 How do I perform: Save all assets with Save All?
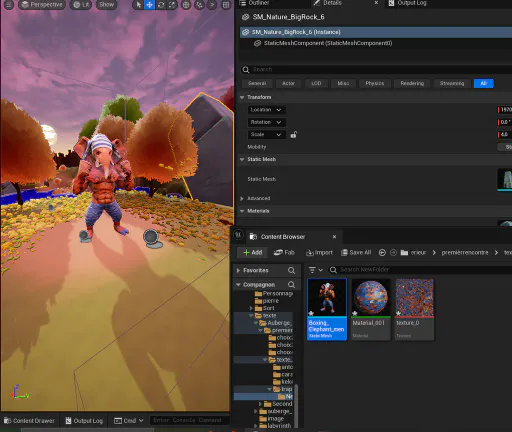[x=356, y=252]
